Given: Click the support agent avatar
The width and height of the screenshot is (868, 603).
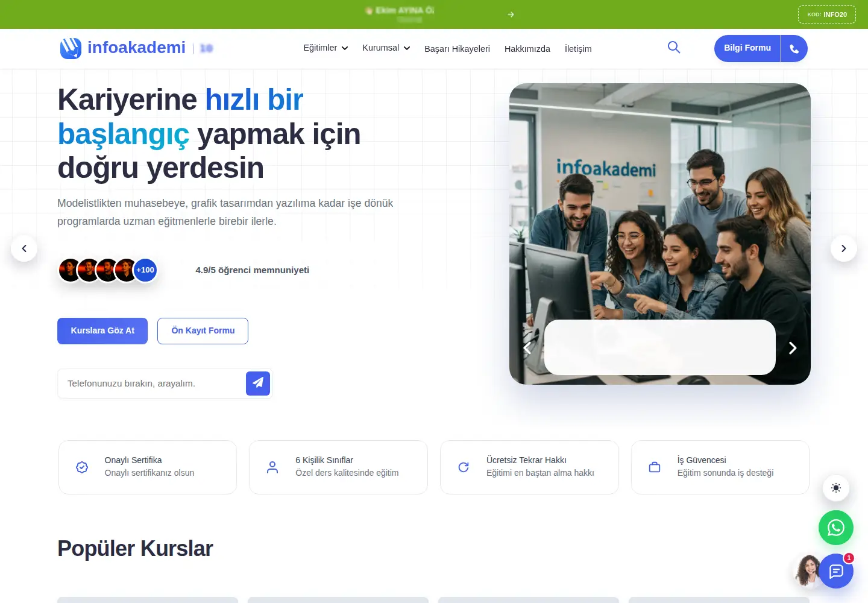Looking at the screenshot, I should 807,571.
